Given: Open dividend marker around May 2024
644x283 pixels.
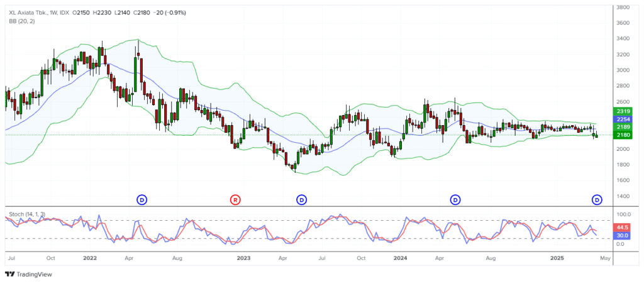Looking at the screenshot, I should 455,200.
